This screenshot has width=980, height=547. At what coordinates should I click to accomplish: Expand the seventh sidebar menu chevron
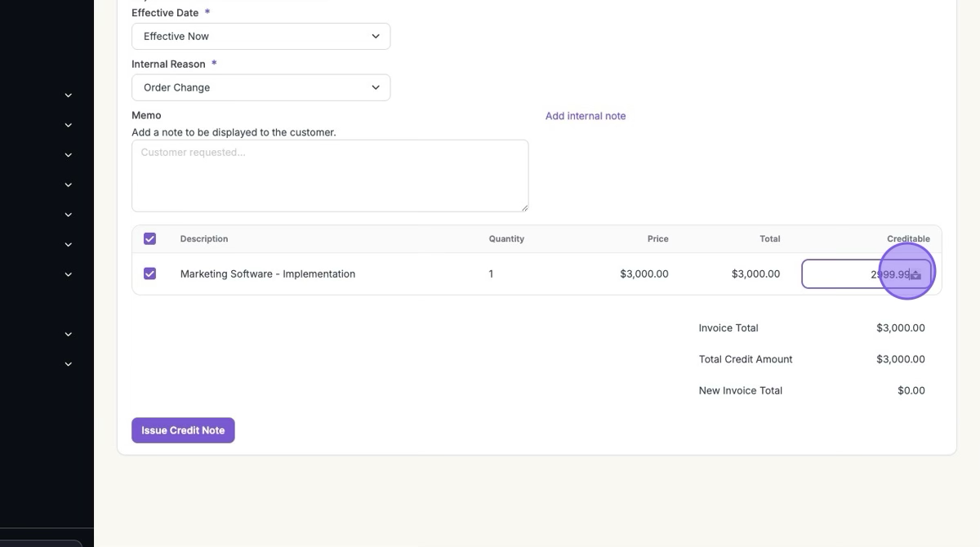[69, 275]
